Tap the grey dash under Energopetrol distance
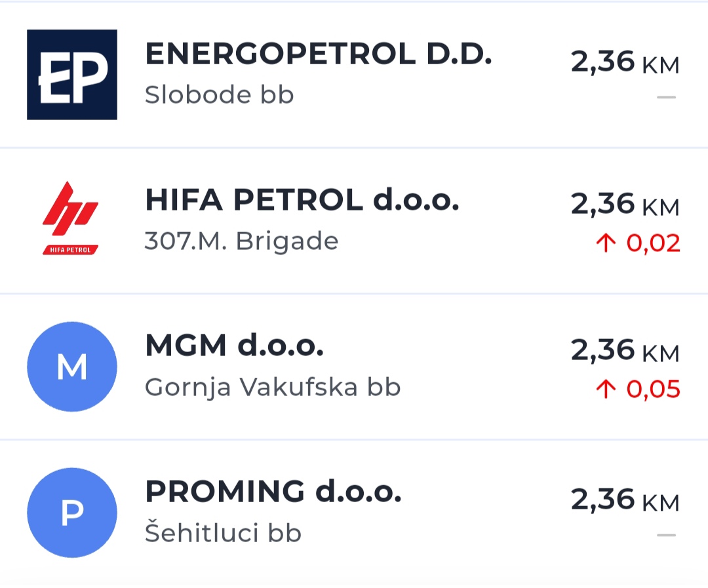Viewport: 708px width, 588px height. [666, 98]
